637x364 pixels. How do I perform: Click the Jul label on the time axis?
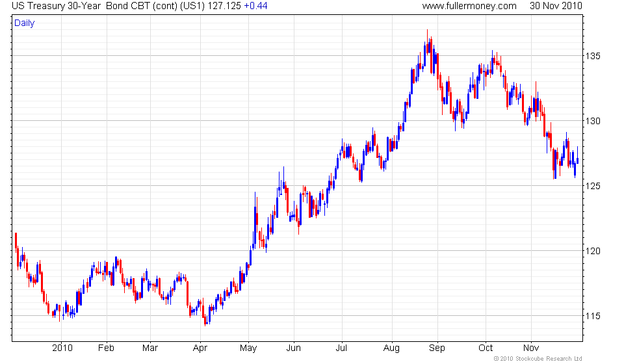click(341, 348)
